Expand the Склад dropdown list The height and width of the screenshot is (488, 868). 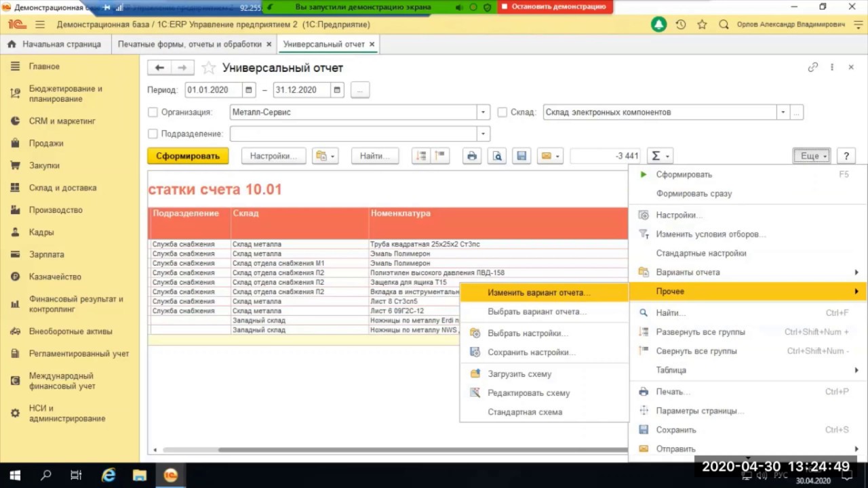(x=783, y=113)
